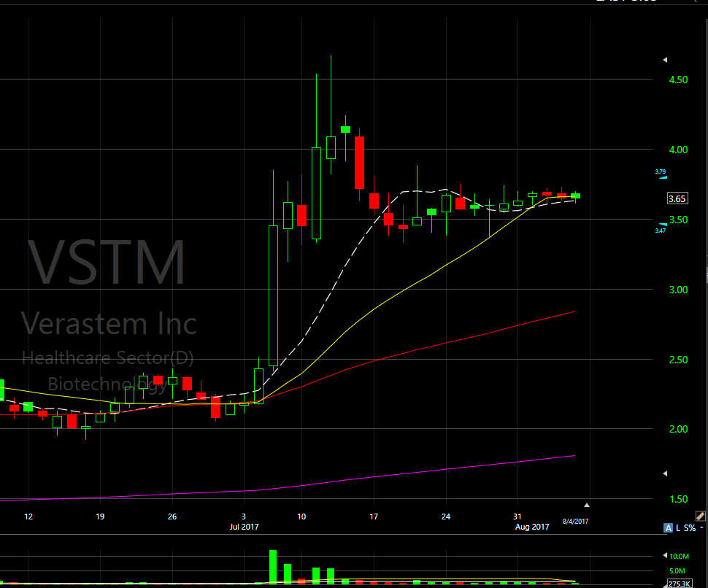The width and height of the screenshot is (708, 588).
Task: Click the 3.00 price axis label
Action: point(678,290)
